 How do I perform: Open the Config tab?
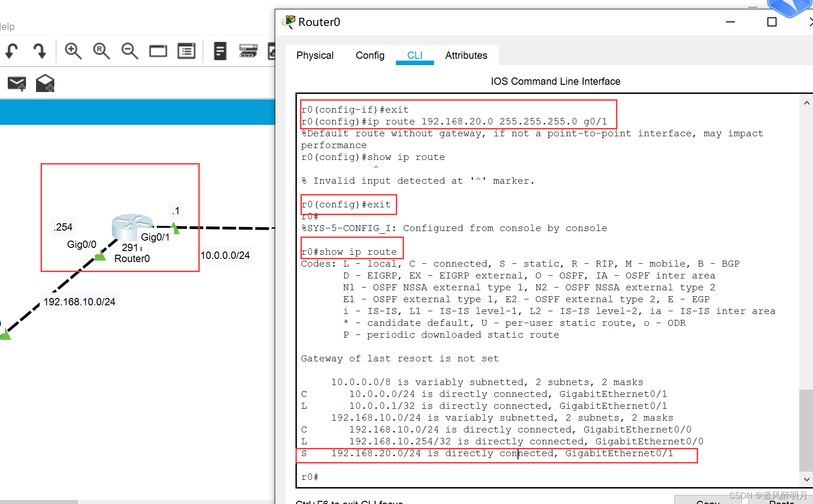coord(370,55)
